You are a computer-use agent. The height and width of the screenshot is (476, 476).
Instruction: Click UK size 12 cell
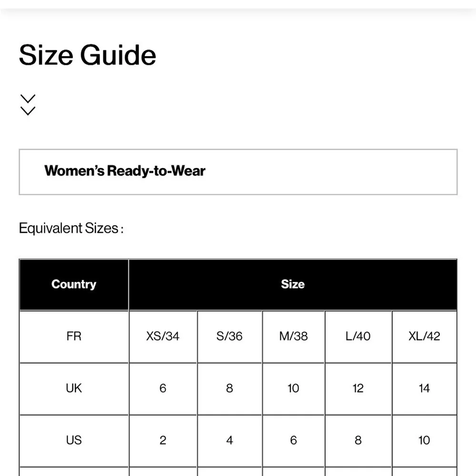[358, 388]
